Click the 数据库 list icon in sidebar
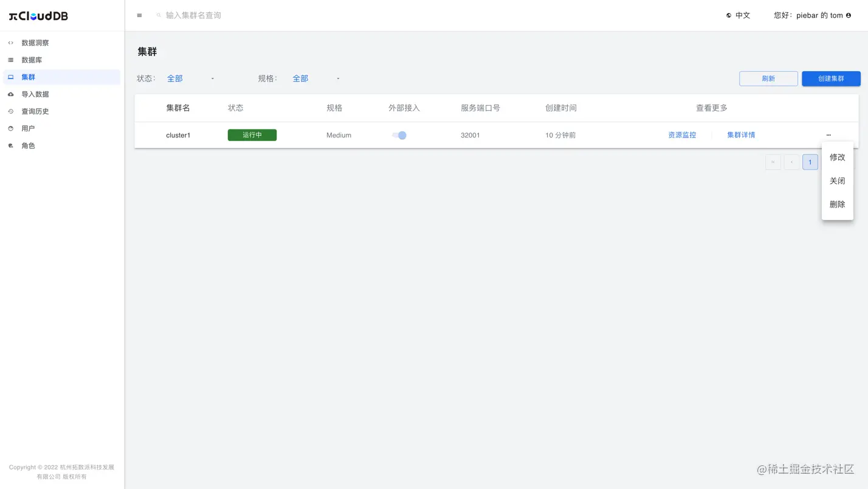This screenshot has height=489, width=868. click(x=10, y=60)
